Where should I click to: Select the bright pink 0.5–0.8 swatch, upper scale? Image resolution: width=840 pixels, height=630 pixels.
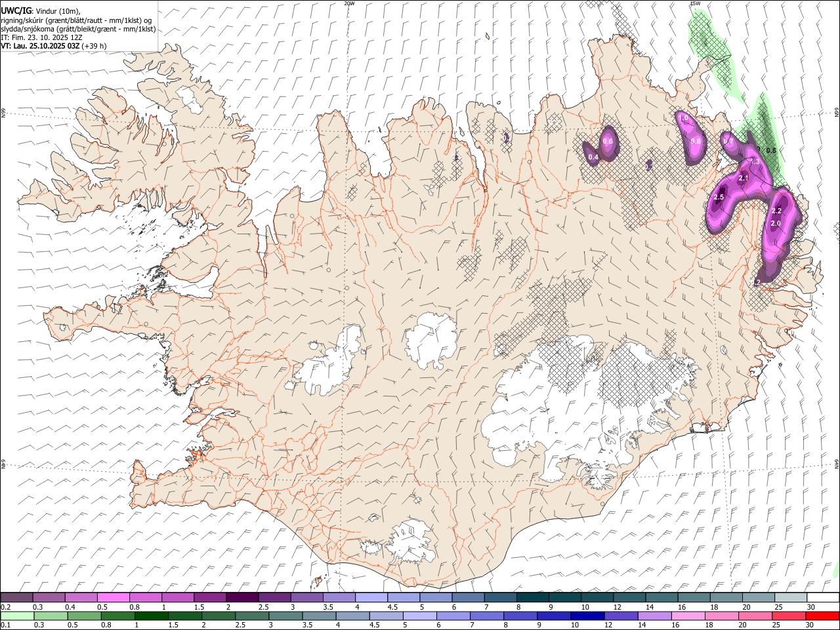click(x=113, y=597)
